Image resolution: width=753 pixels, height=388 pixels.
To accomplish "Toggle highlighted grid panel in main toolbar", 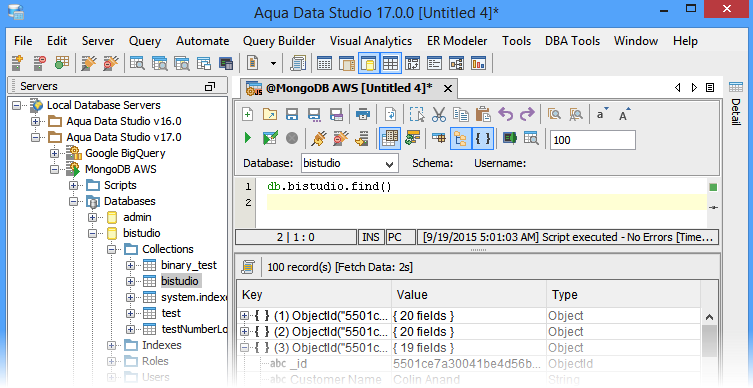I will pyautogui.click(x=390, y=63).
